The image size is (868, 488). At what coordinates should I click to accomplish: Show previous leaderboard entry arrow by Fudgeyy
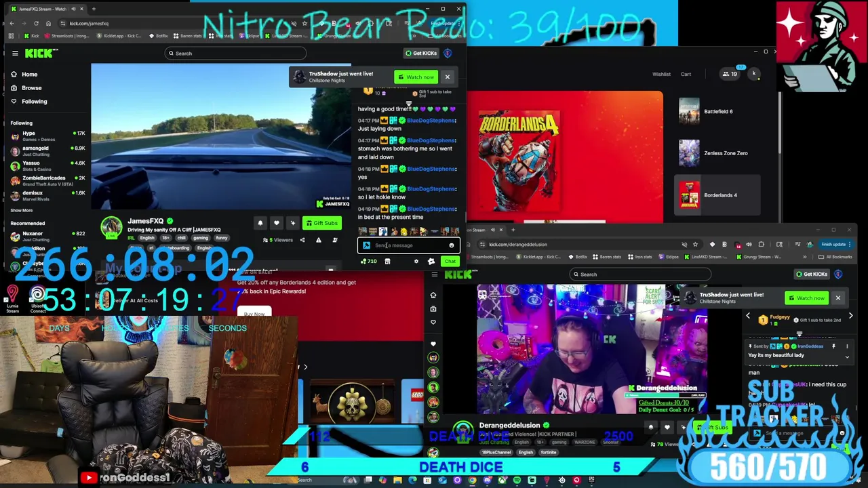(748, 317)
